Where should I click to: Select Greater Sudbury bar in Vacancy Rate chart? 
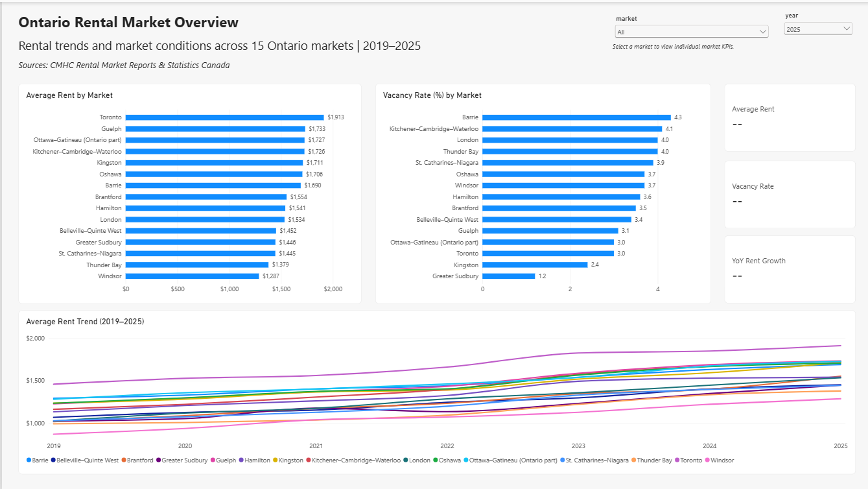coord(509,276)
